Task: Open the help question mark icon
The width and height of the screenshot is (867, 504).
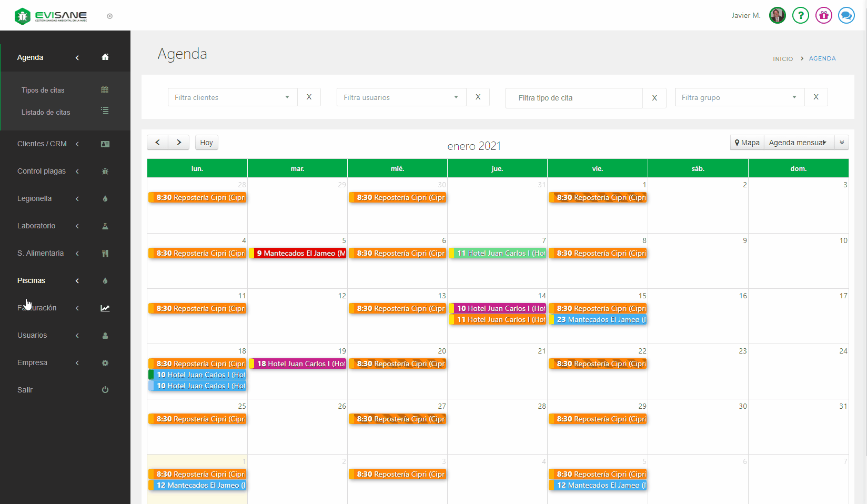Action: coord(800,15)
